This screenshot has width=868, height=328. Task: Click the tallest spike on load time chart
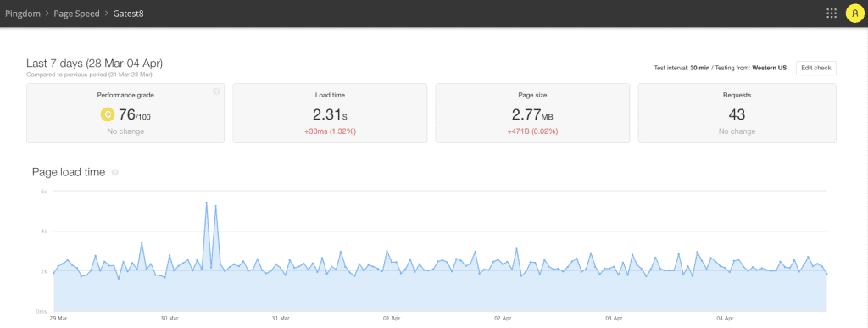coord(207,203)
